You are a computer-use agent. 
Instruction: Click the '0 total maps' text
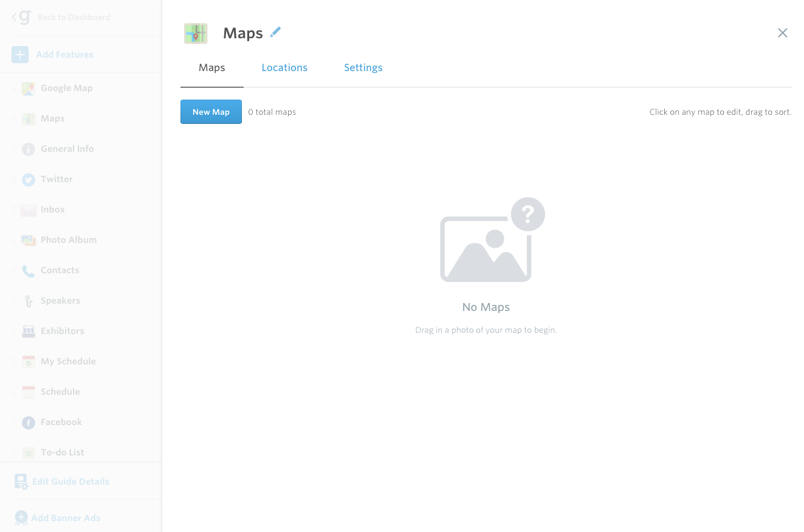[272, 112]
